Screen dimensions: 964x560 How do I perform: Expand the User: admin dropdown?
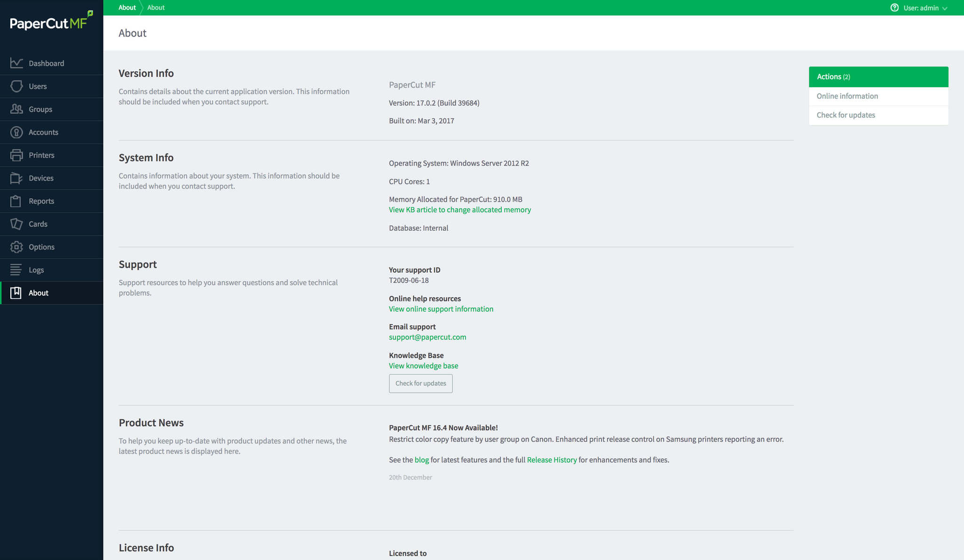tap(925, 8)
